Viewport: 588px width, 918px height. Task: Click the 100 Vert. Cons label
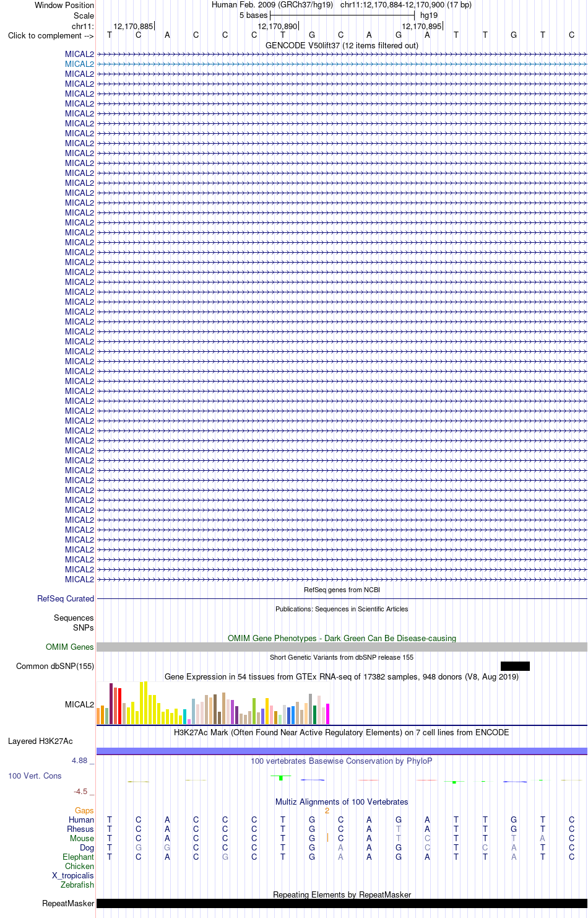(x=35, y=776)
